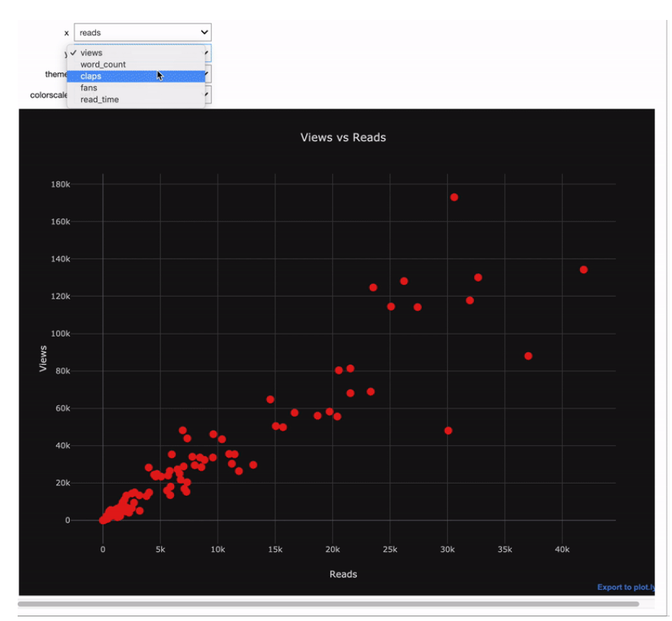Open the theme dropdown arrow

(x=208, y=74)
